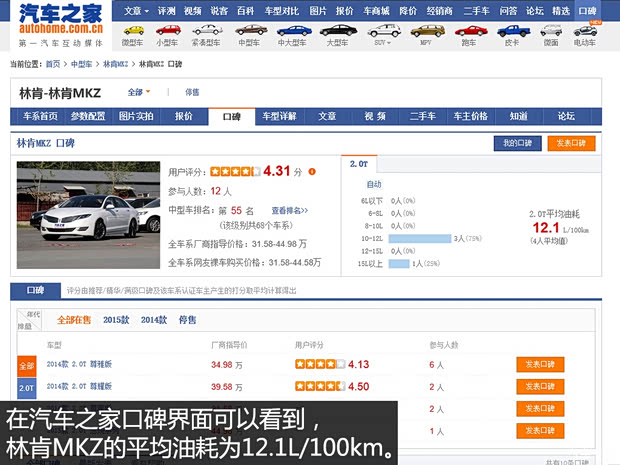
Task: Select the 跑车 sports car icon
Action: tap(468, 32)
